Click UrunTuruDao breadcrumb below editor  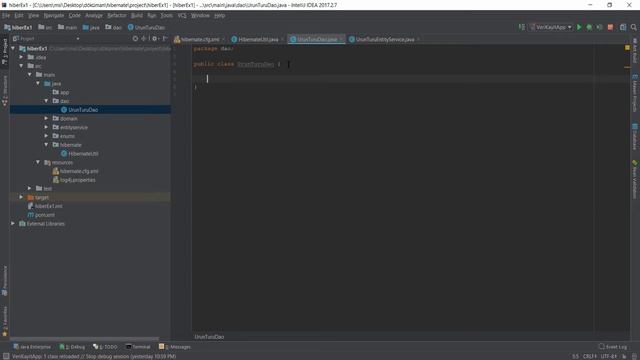pos(209,337)
